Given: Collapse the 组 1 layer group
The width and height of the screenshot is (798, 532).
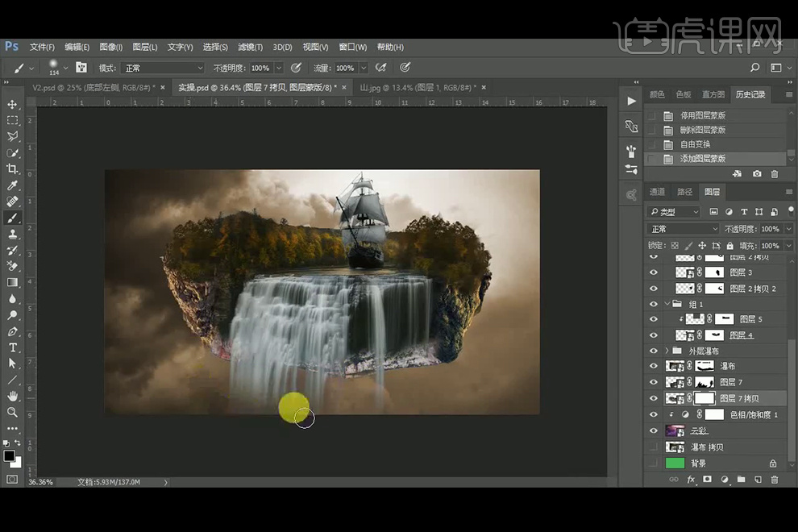Looking at the screenshot, I should coord(667,305).
